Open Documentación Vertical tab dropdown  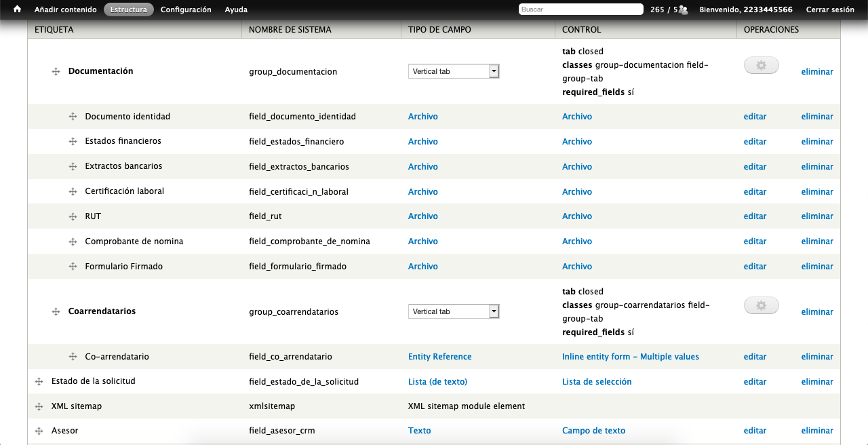point(453,71)
